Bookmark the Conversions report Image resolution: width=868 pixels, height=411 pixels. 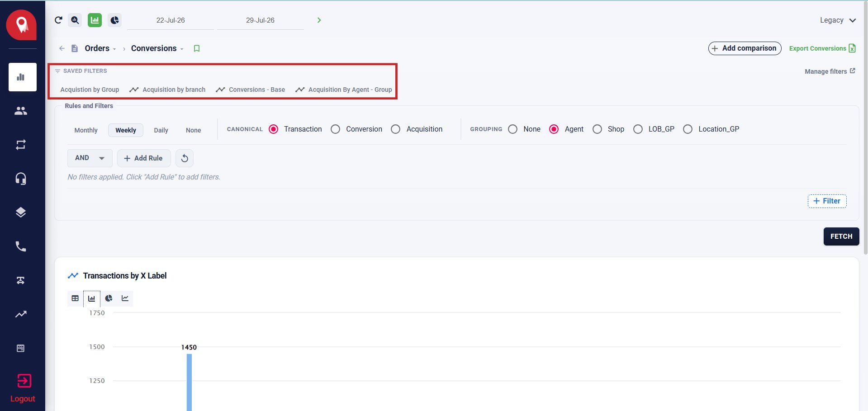(x=197, y=48)
